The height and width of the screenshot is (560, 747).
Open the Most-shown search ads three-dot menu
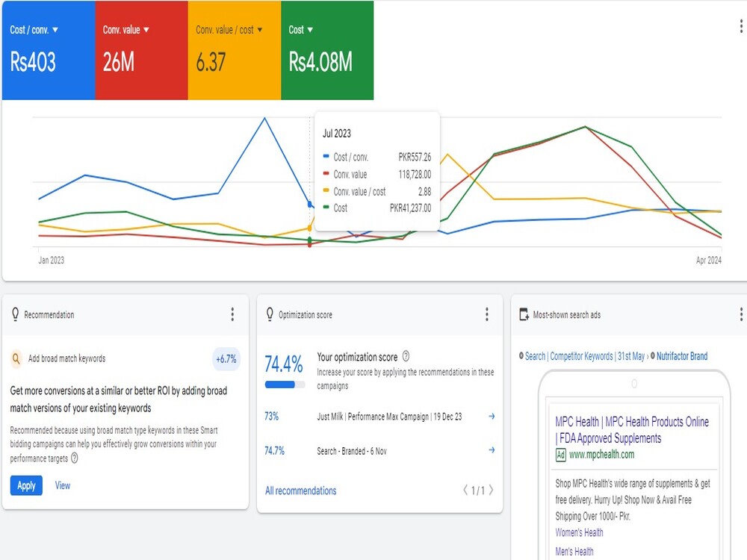(x=741, y=314)
